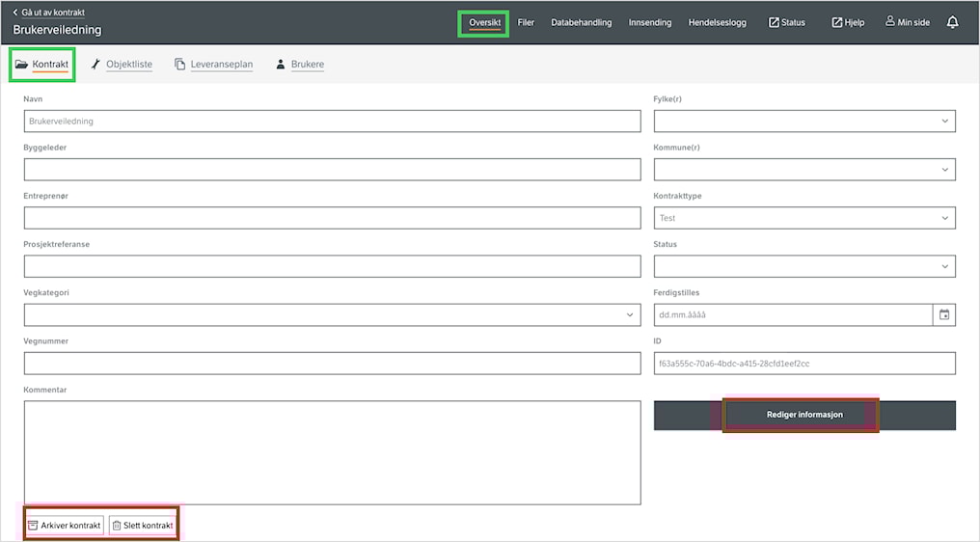Image resolution: width=980 pixels, height=542 pixels.
Task: Click the Slett kontrakt button
Action: coord(142,526)
